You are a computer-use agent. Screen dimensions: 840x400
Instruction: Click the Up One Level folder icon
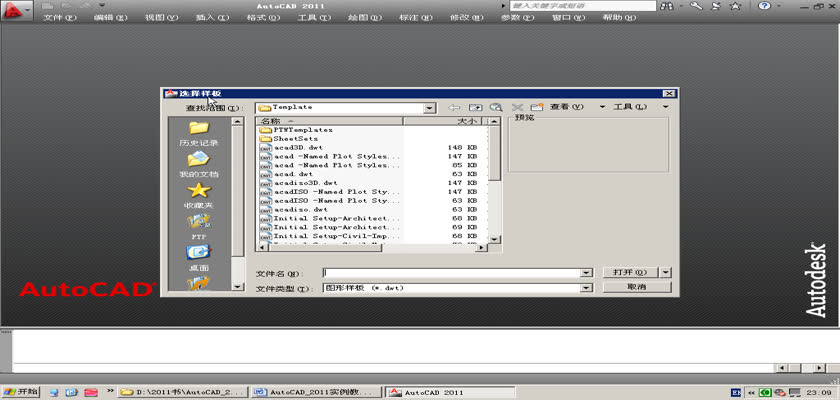point(475,107)
